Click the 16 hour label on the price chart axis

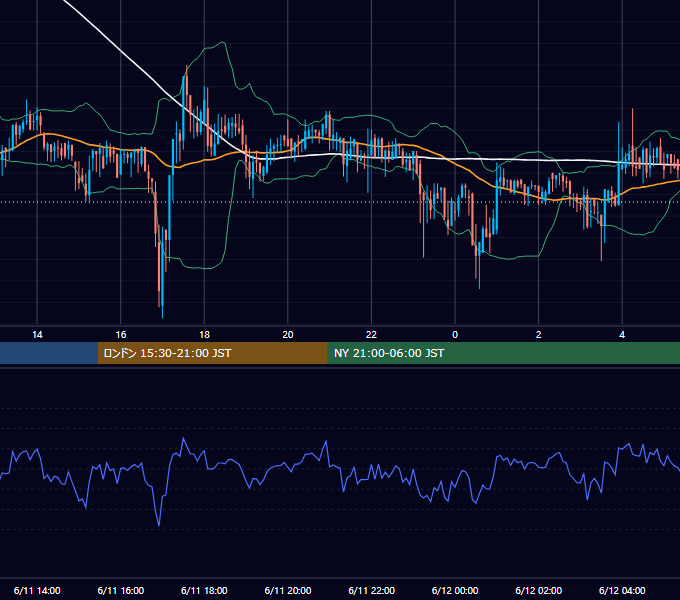(121, 335)
